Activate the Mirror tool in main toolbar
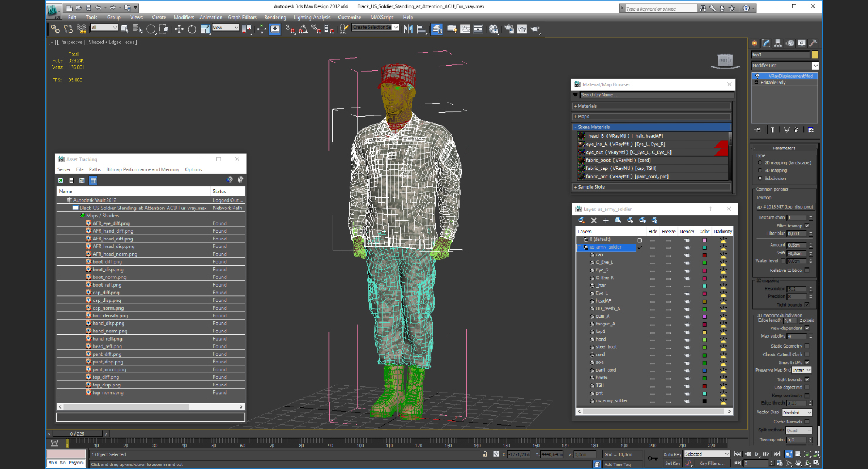Image resolution: width=868 pixels, height=469 pixels. point(408,29)
